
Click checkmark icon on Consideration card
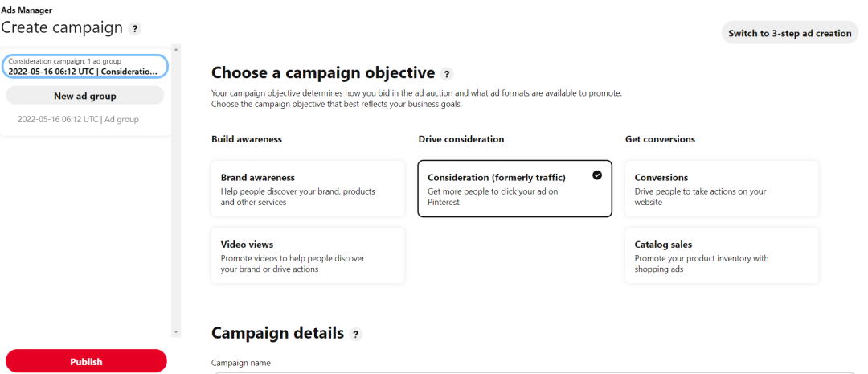(x=596, y=175)
